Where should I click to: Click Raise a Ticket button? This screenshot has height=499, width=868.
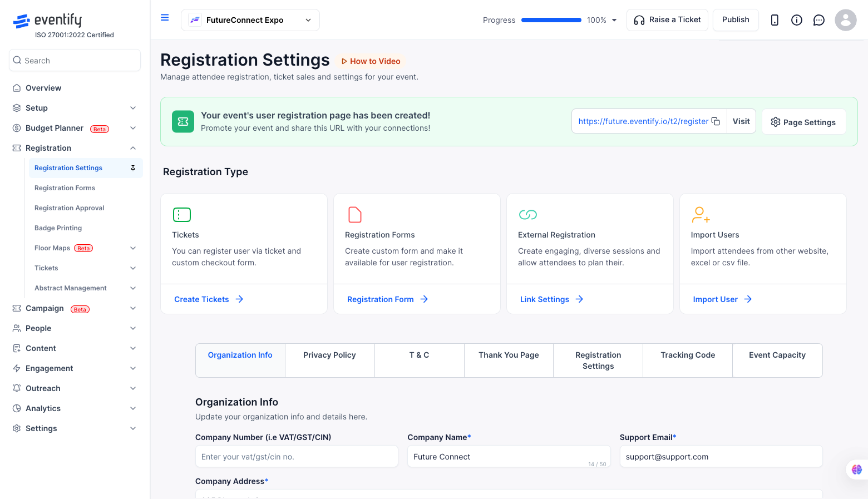pos(668,20)
